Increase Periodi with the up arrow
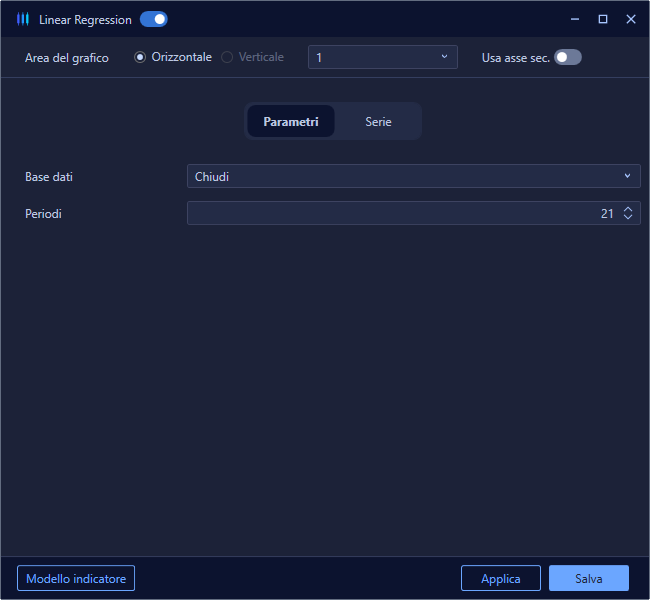Screen dimensions: 650x600 point(628,209)
